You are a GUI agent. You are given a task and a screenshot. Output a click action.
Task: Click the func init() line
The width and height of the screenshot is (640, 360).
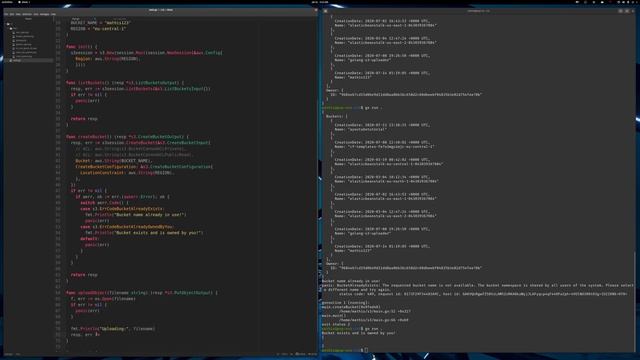pyautogui.click(x=81, y=47)
